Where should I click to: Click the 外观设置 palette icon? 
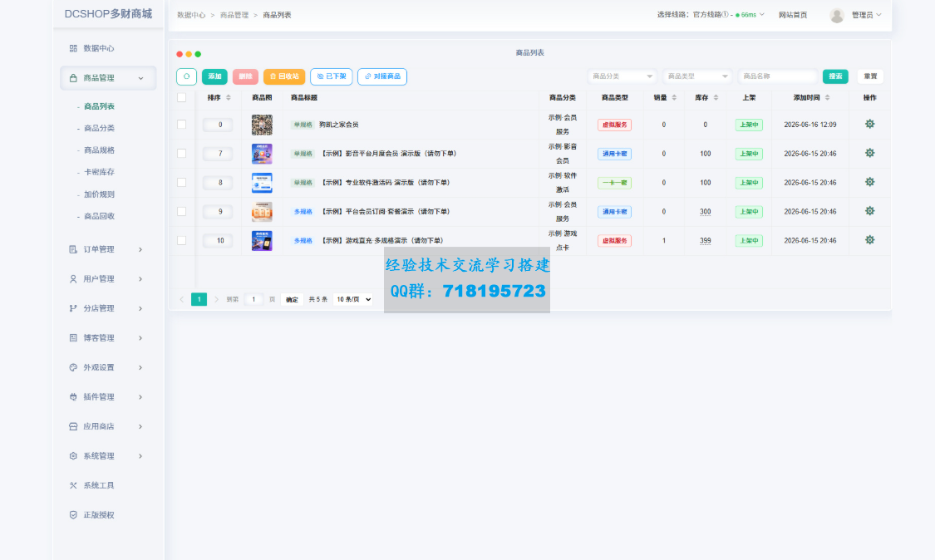pyautogui.click(x=73, y=367)
